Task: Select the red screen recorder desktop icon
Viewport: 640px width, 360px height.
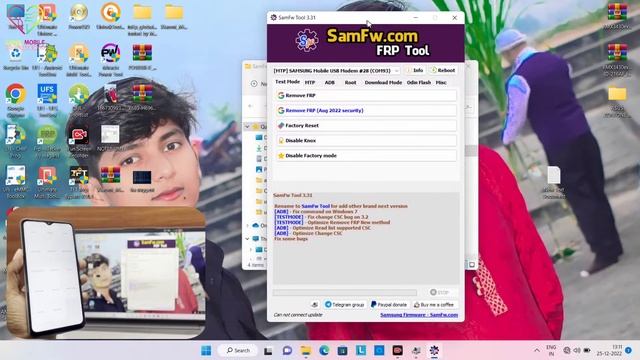Action: point(79,141)
